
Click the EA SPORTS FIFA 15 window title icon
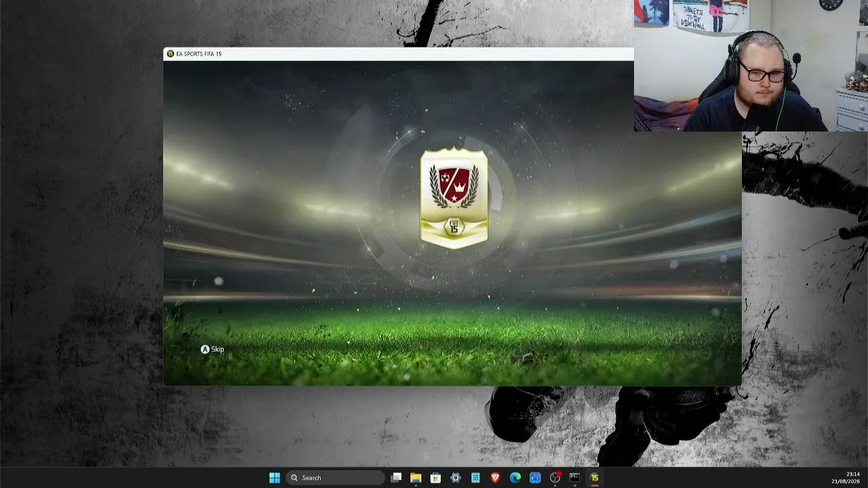(170, 54)
